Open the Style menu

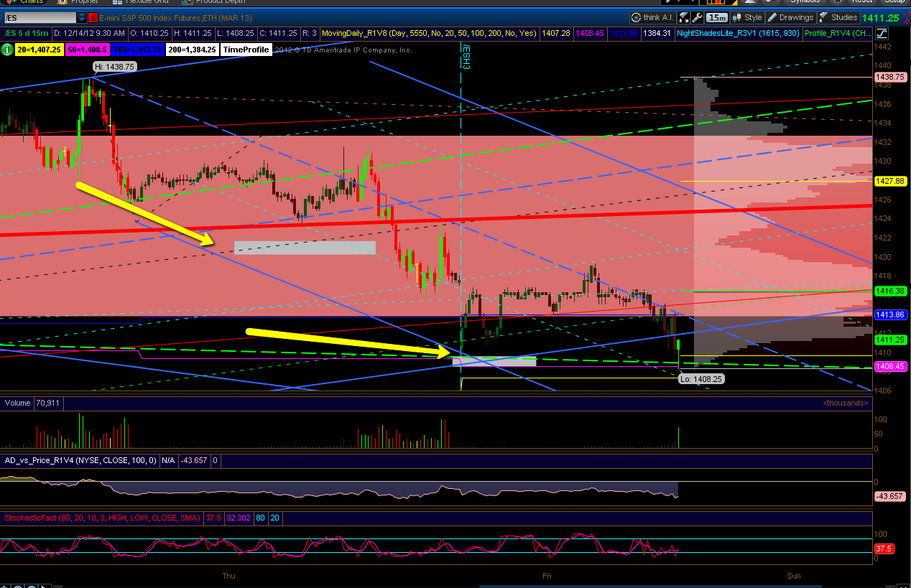[746, 17]
